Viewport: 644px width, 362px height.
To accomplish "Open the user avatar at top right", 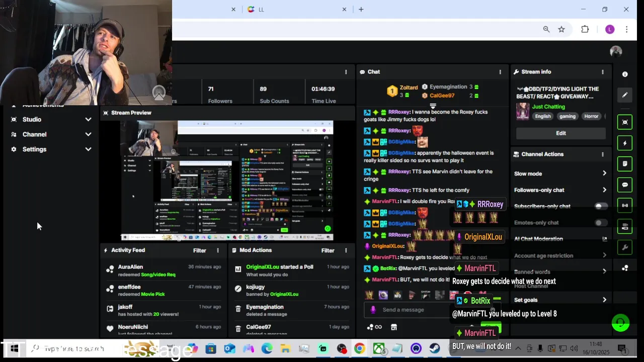I will click(x=616, y=51).
